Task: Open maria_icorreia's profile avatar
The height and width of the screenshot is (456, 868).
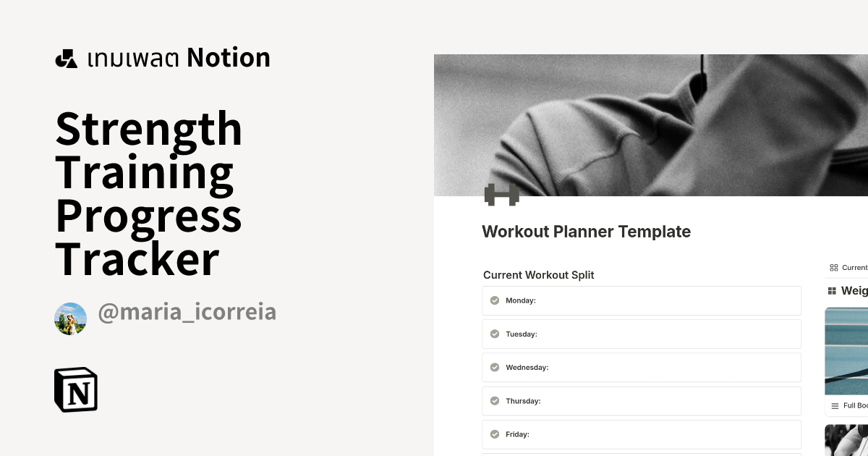Action: 70,318
